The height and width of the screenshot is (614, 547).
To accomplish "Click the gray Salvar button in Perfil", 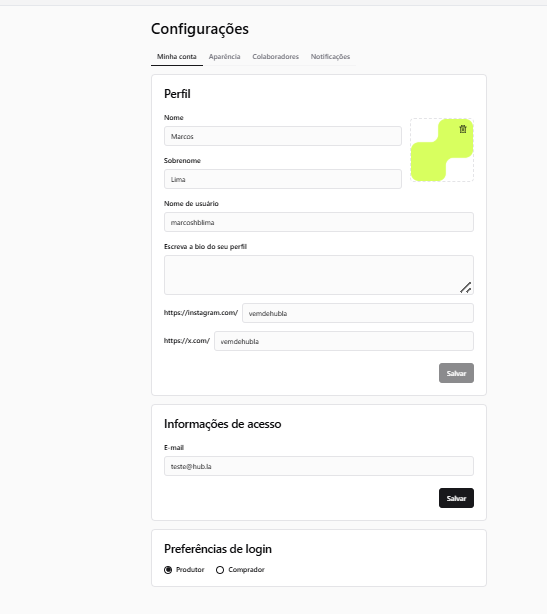I will pos(456,373).
